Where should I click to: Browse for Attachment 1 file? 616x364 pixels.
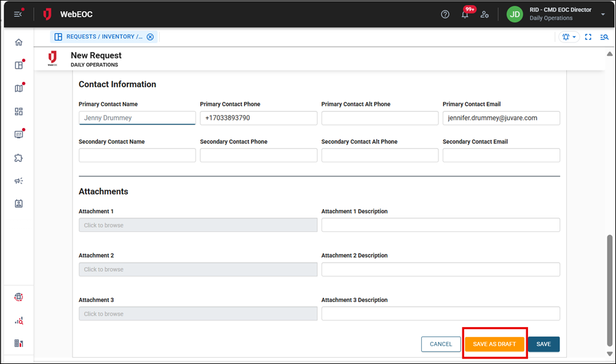(198, 225)
